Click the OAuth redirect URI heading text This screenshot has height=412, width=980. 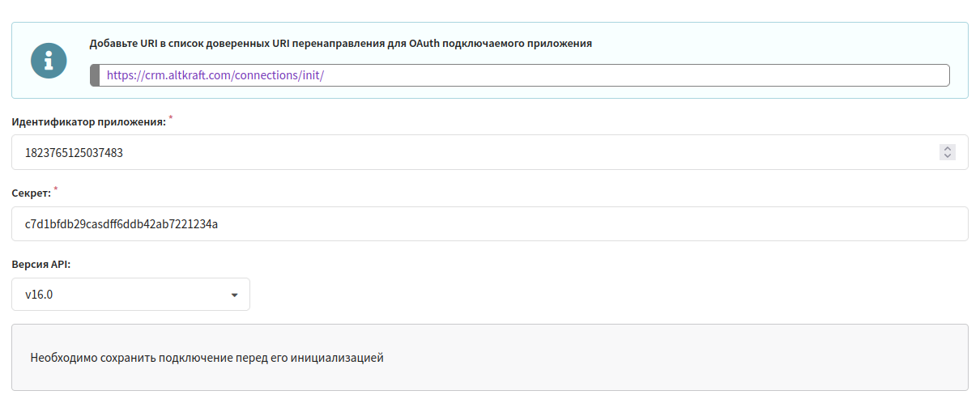340,44
